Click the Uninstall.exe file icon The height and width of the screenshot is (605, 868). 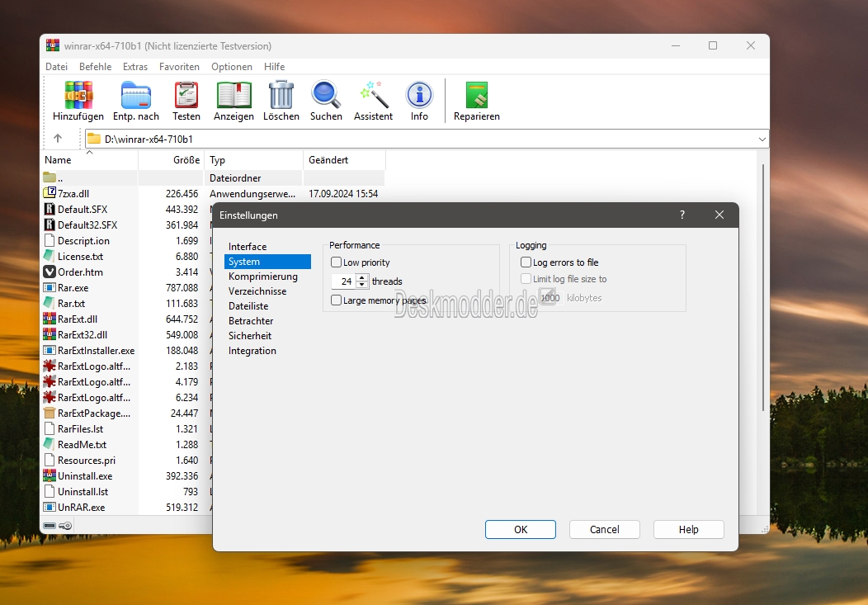[50, 475]
